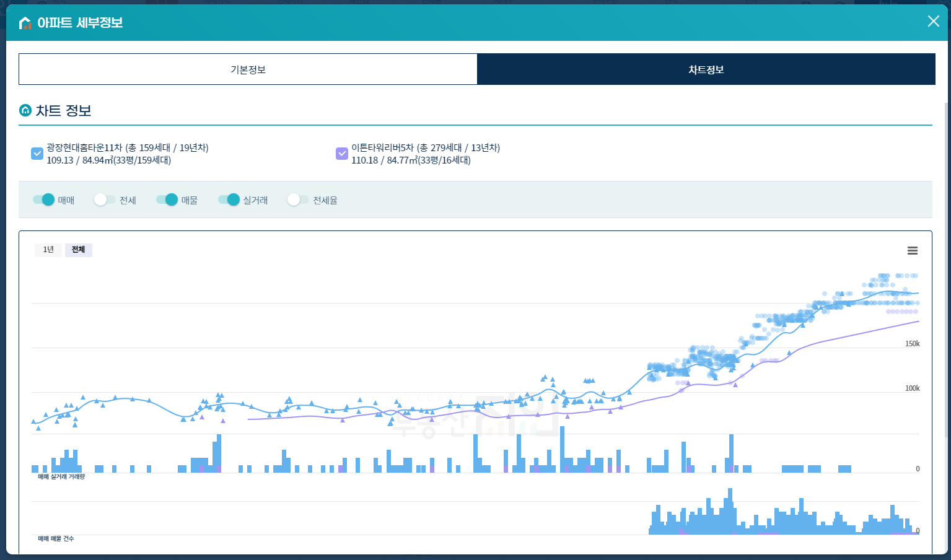Turn off the 매매 toggle

click(43, 199)
